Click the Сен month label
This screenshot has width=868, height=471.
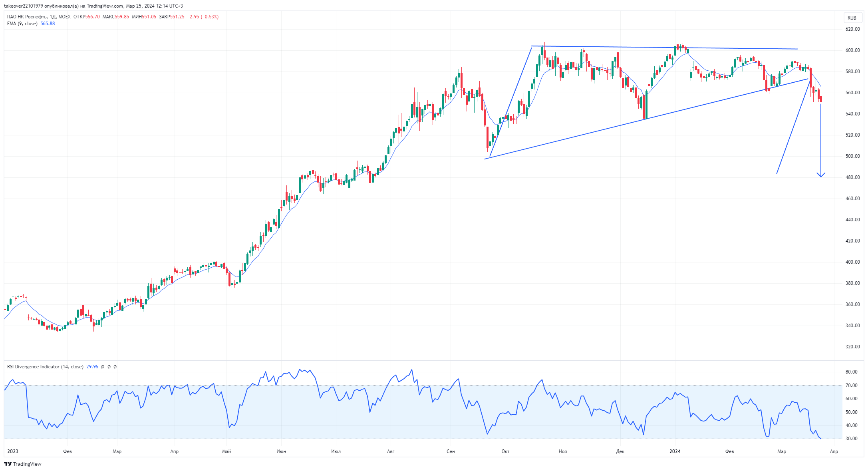(451, 451)
